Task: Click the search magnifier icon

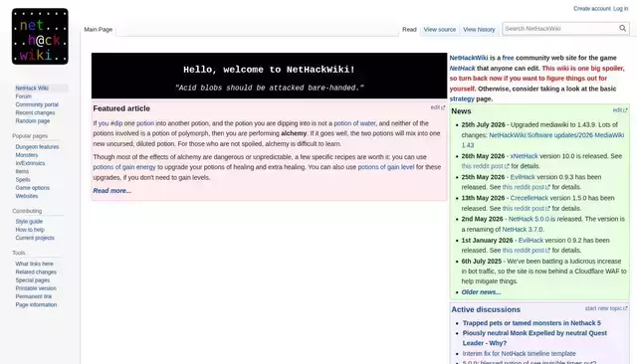Action: [622, 29]
